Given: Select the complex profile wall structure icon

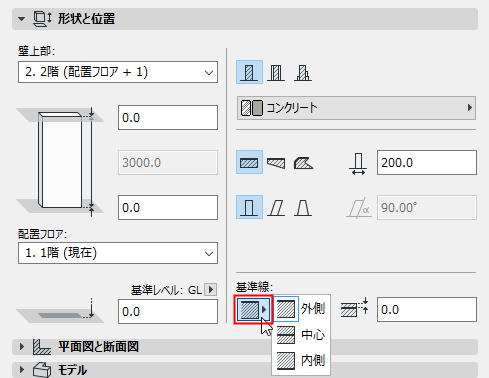Looking at the screenshot, I should click(x=303, y=73).
